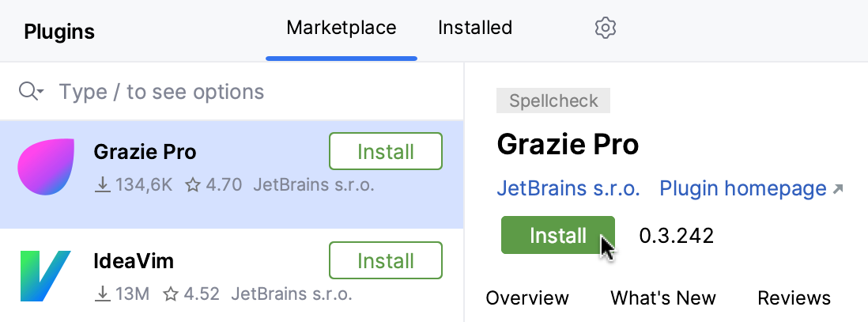Switch to the Marketplace tab
868x322 pixels.
coord(341,28)
